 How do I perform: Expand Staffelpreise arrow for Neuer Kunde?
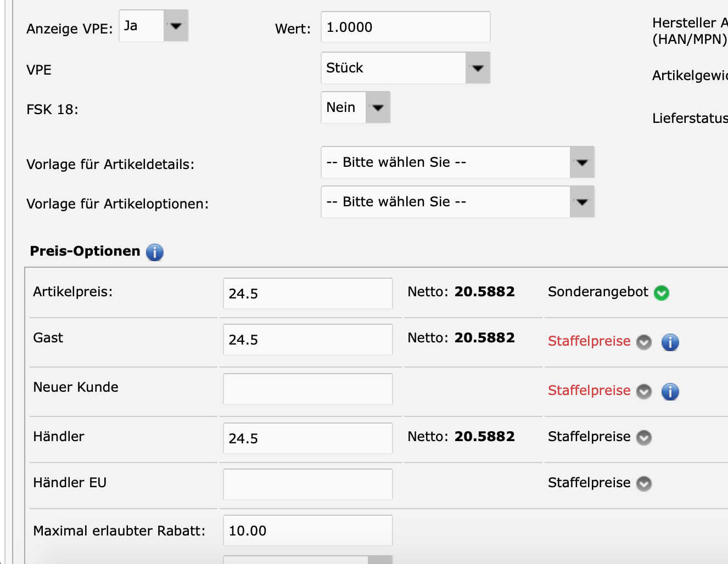[x=643, y=392]
